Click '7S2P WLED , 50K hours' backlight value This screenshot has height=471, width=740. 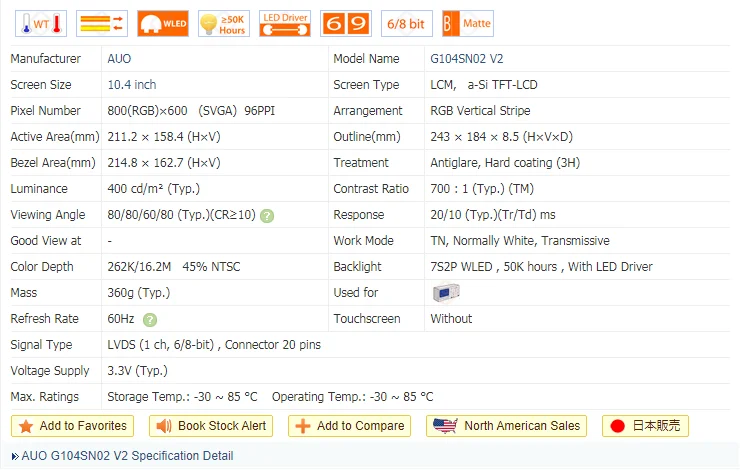(x=494, y=267)
